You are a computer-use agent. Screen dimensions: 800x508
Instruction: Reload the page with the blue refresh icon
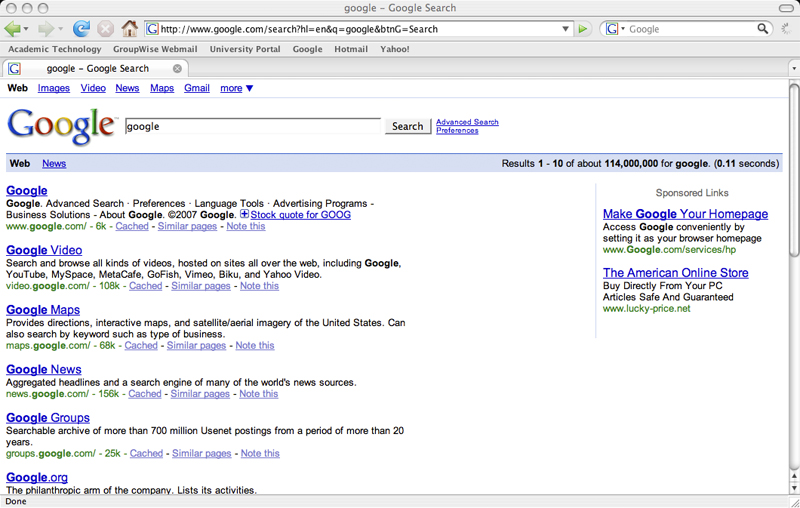coord(81,29)
